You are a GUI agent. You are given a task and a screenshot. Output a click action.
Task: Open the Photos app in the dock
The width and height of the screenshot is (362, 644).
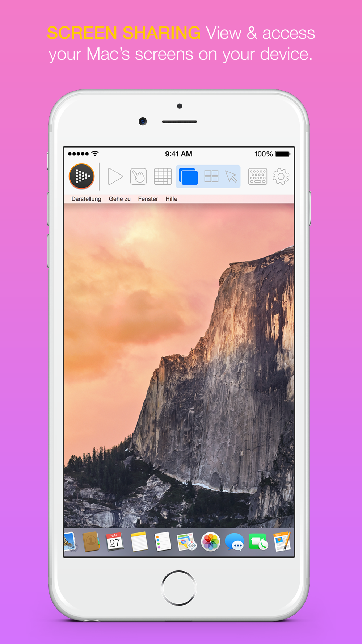211,542
